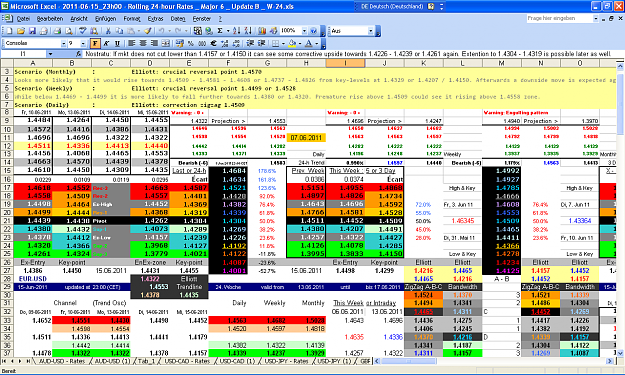625x375 pixels.
Task: Sort descending Z to A
Action: click(x=248, y=31)
